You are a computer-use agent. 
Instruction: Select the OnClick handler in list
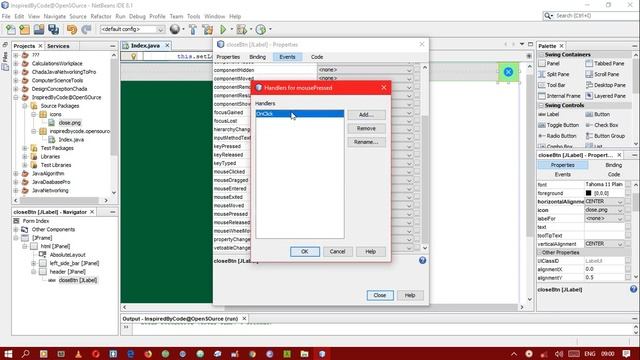tap(300, 114)
